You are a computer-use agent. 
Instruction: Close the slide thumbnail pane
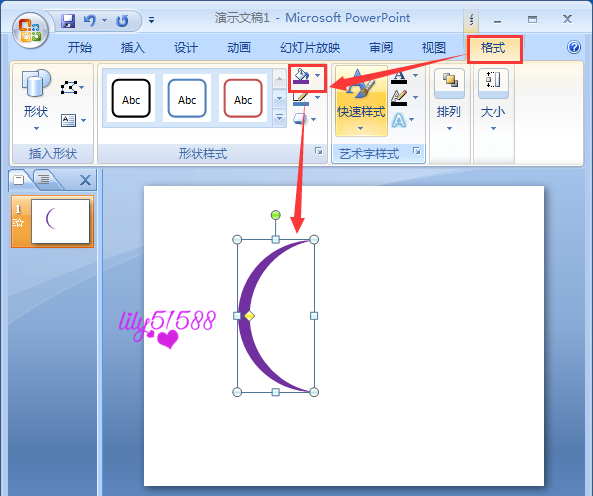pos(85,180)
